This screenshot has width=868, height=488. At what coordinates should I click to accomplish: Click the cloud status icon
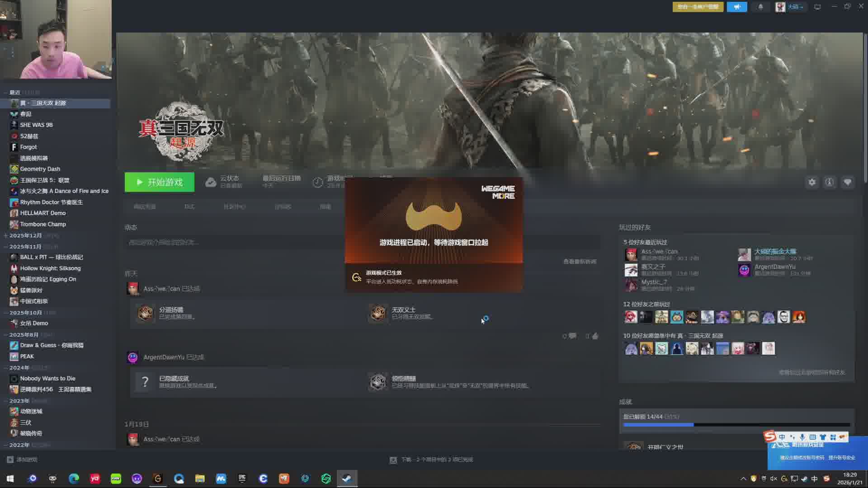click(x=211, y=182)
